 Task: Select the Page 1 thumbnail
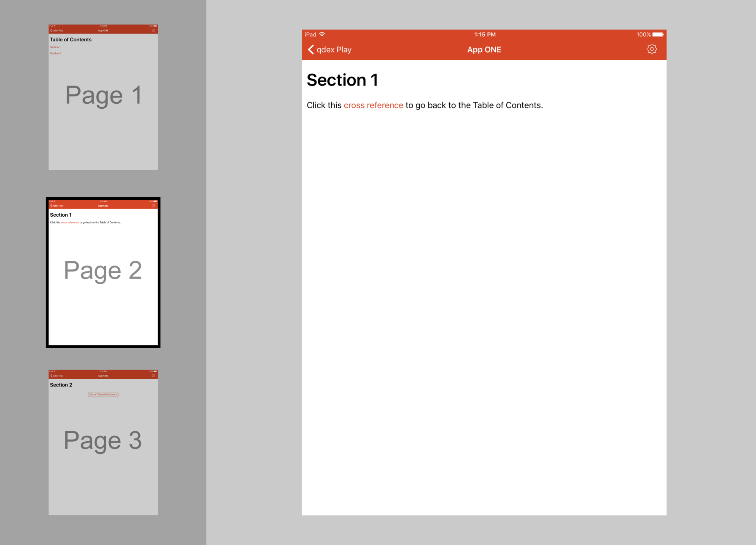point(103,97)
